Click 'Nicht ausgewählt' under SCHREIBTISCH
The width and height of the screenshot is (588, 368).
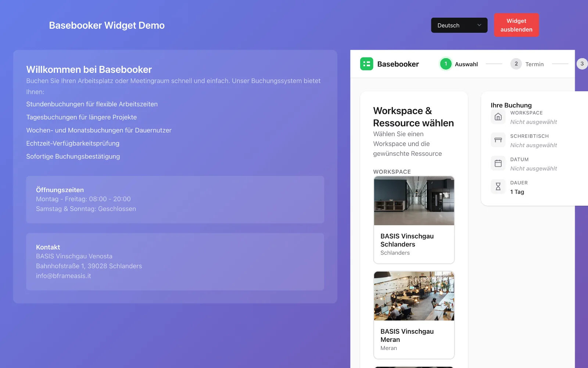[x=534, y=145]
